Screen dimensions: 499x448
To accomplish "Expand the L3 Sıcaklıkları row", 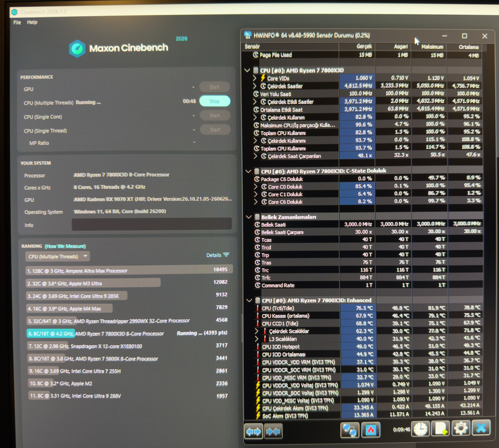I will (257, 339).
